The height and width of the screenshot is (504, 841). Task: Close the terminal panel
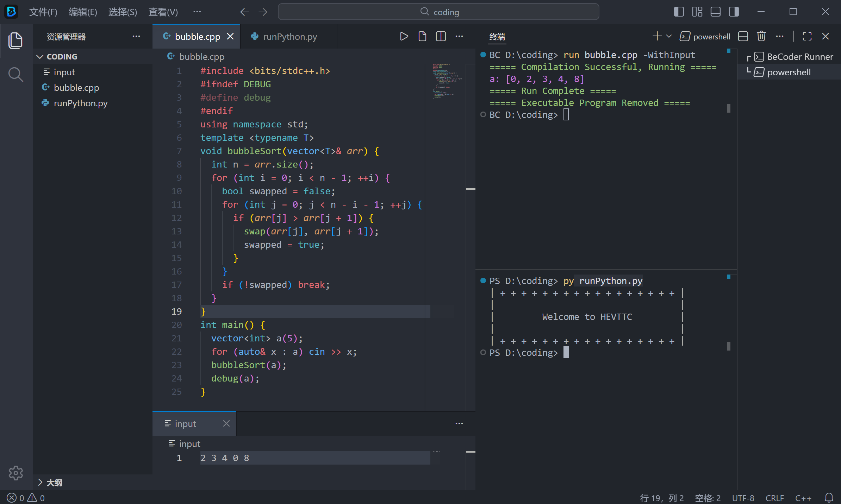[x=826, y=36]
